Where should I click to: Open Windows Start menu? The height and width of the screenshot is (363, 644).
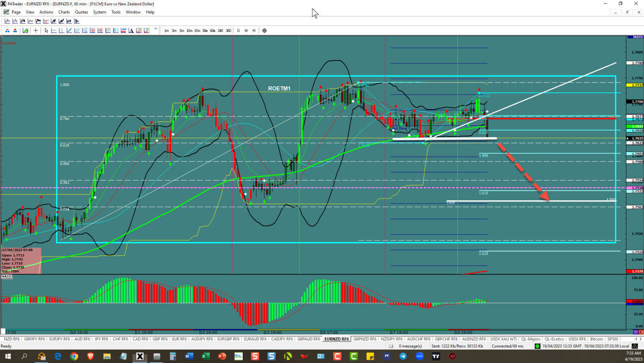[8, 357]
